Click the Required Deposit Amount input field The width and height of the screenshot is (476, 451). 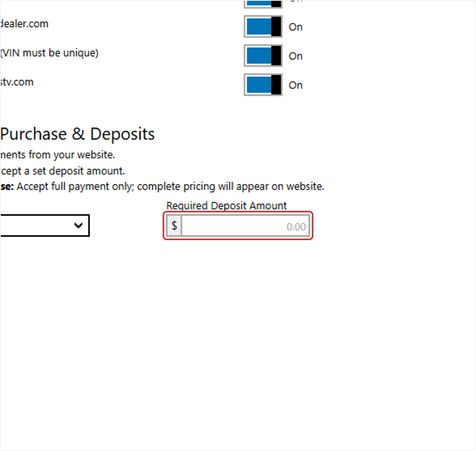[246, 226]
